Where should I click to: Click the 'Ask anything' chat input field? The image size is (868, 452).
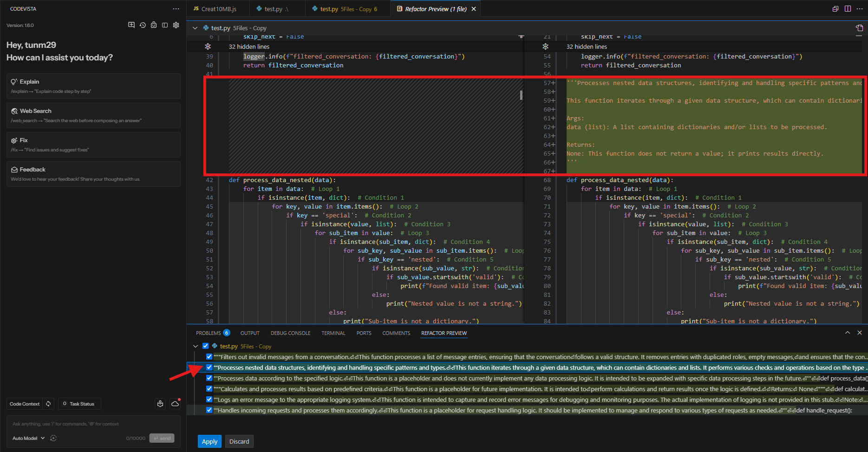[93, 424]
